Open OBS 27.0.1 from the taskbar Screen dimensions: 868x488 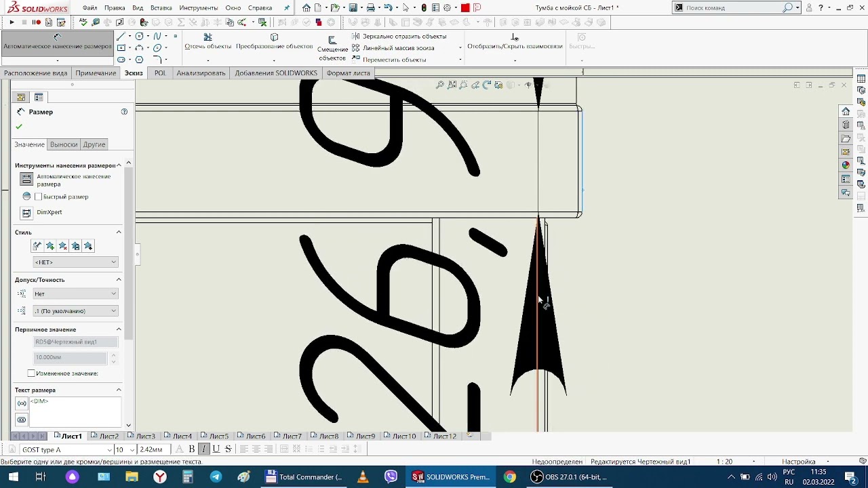pos(569,477)
